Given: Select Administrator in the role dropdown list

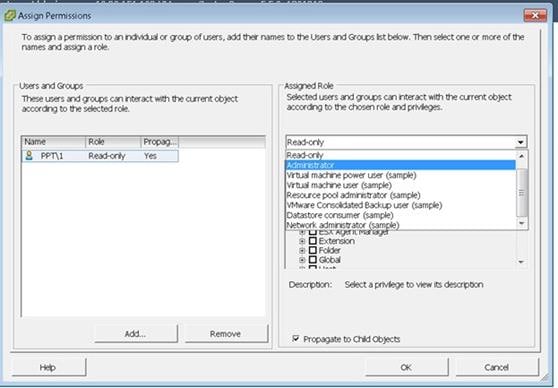Looking at the screenshot, I should [400, 165].
